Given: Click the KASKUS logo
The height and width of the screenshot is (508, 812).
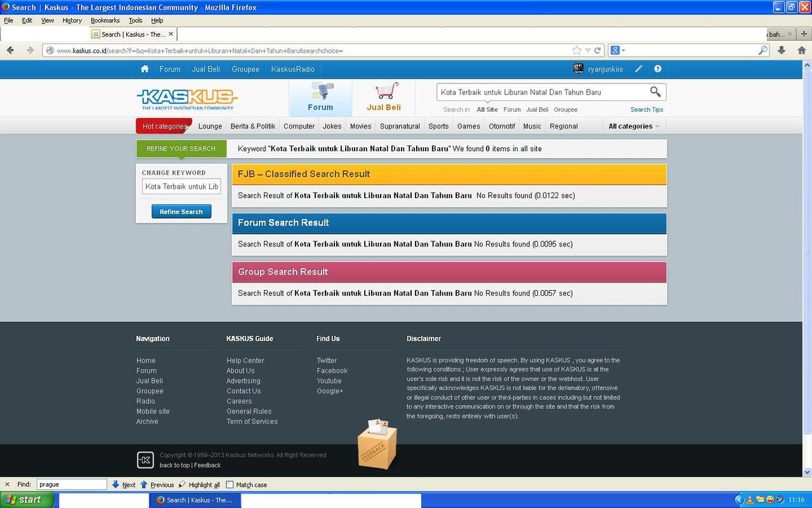Looking at the screenshot, I should tap(187, 98).
